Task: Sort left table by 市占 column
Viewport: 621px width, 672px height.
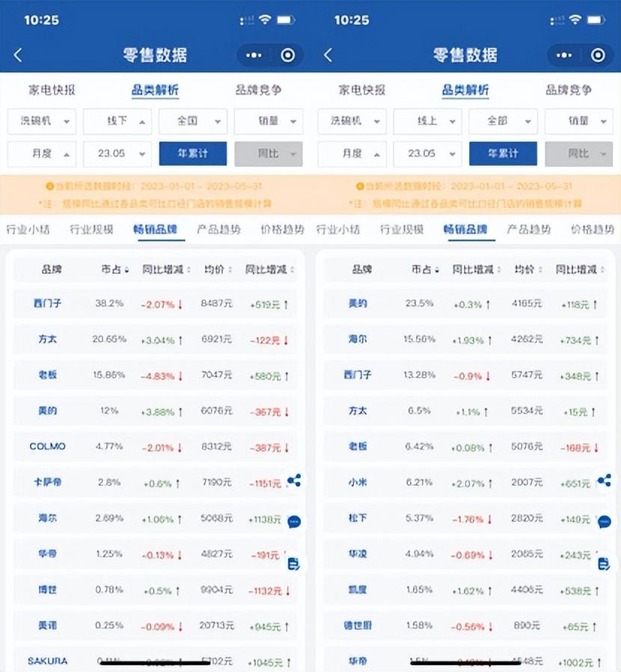Action: pyautogui.click(x=115, y=269)
